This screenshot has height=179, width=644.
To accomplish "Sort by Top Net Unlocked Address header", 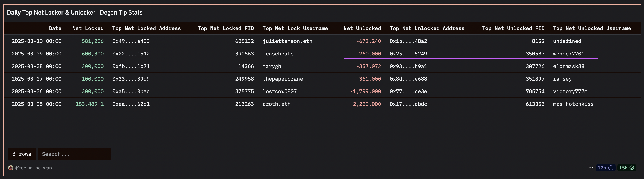I will pos(427,28).
